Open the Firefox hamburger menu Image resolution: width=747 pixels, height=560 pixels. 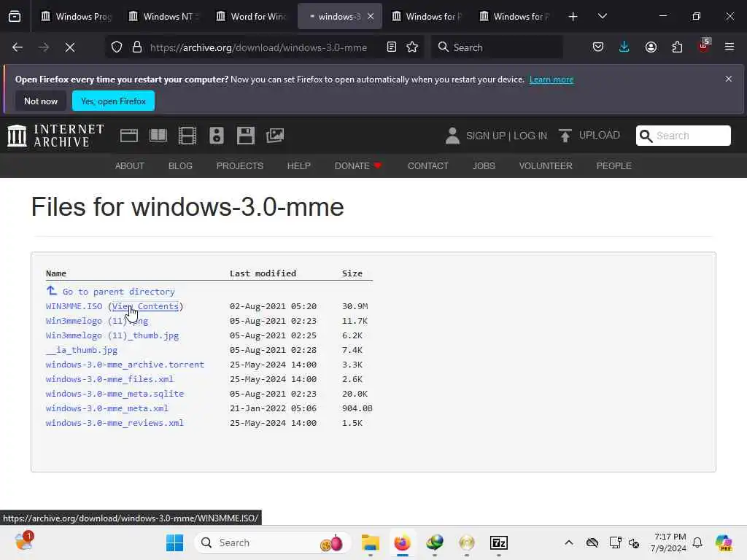[x=729, y=47]
